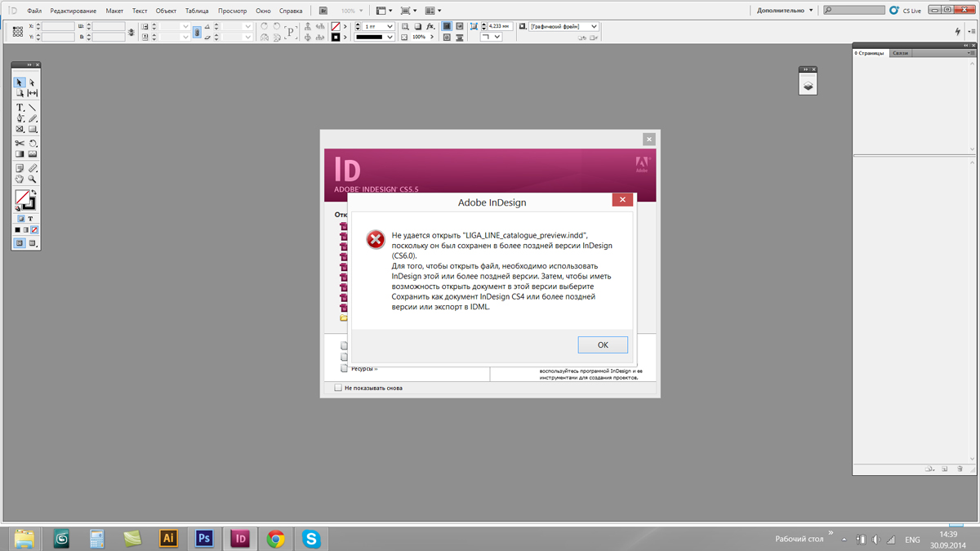The width and height of the screenshot is (980, 551).
Task: Select the Selection tool (black arrow)
Action: 19,82
